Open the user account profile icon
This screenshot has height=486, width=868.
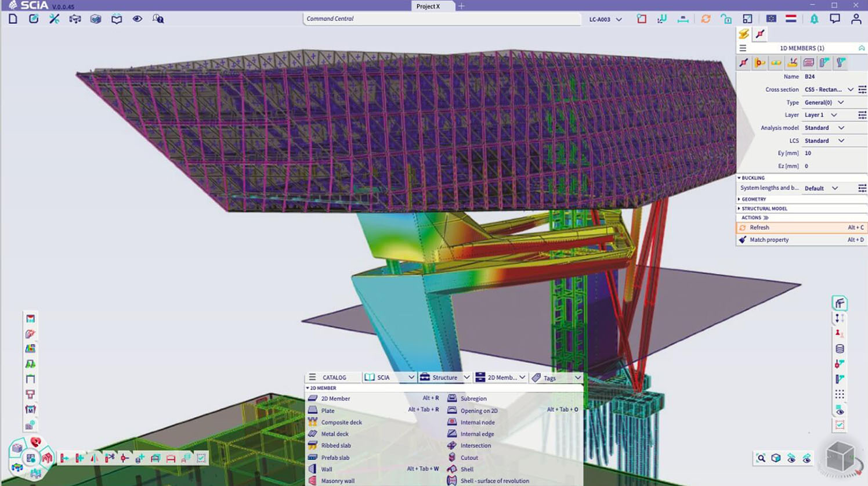click(856, 19)
